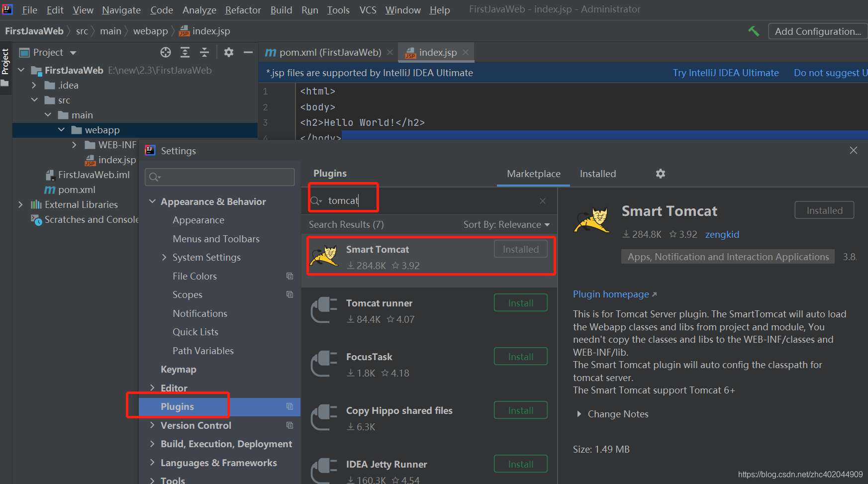Collapse Appearance & Behavior settings group

coord(152,201)
